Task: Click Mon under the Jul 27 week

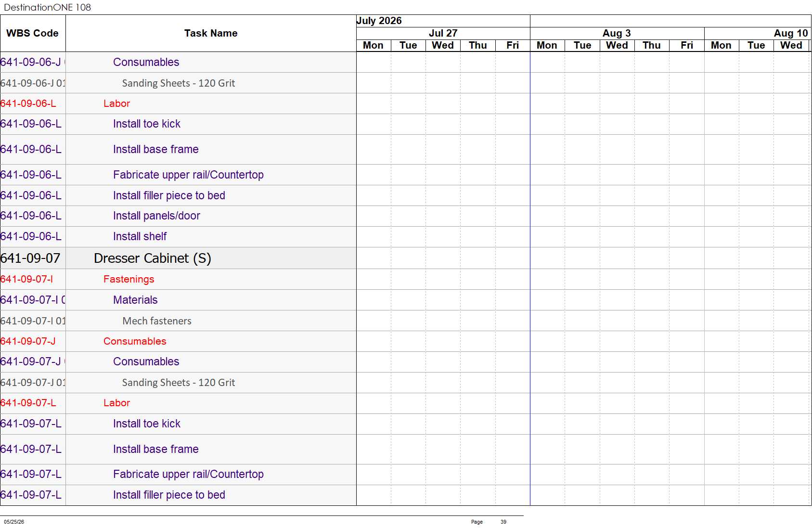Action: point(373,45)
